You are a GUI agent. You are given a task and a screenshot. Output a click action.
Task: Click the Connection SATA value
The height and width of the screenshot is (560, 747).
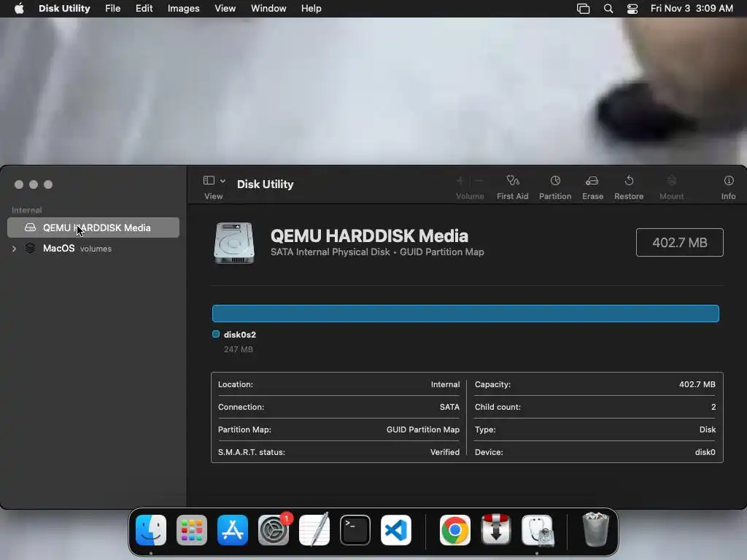tap(449, 407)
